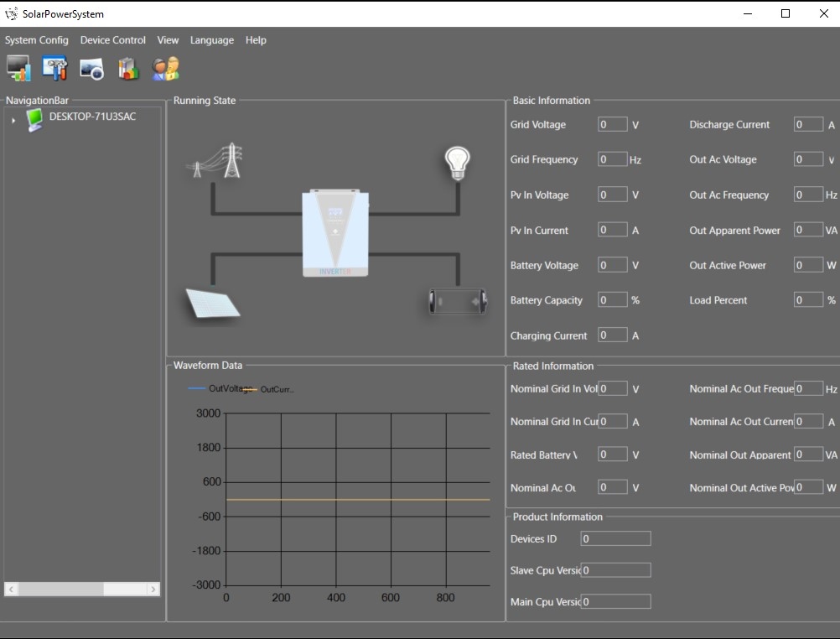Click the battery icon in Running State
Viewport: 840px width, 639px height.
(457, 301)
